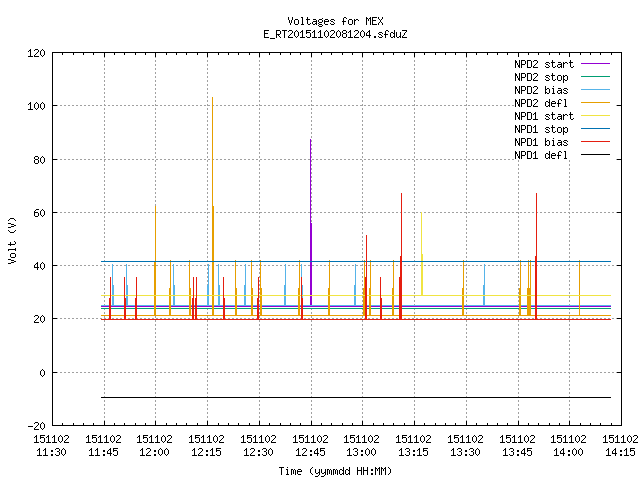Screen dimensions: 640x480
Task: Click the x-axis tick label 14:00
Action: tap(568, 452)
